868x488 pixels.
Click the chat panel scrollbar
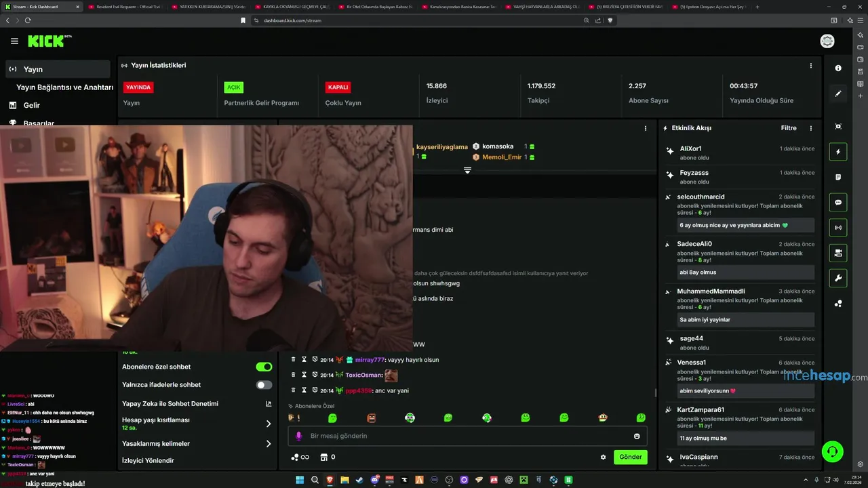click(x=654, y=392)
